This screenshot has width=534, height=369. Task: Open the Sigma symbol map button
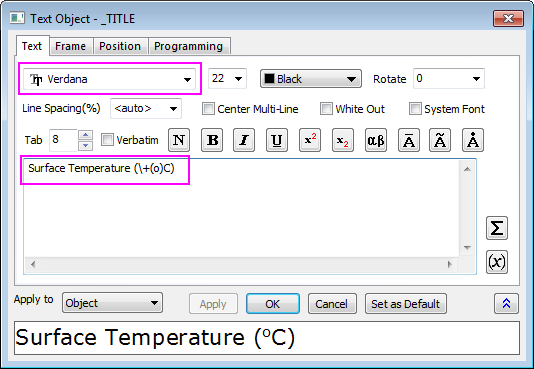497,228
